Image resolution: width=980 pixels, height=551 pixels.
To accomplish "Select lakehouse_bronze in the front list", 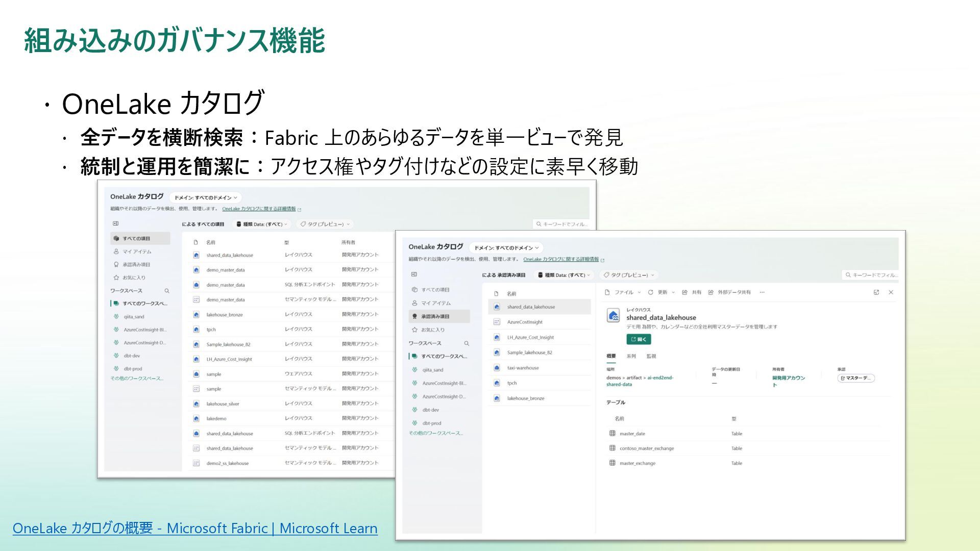I will 540,398.
